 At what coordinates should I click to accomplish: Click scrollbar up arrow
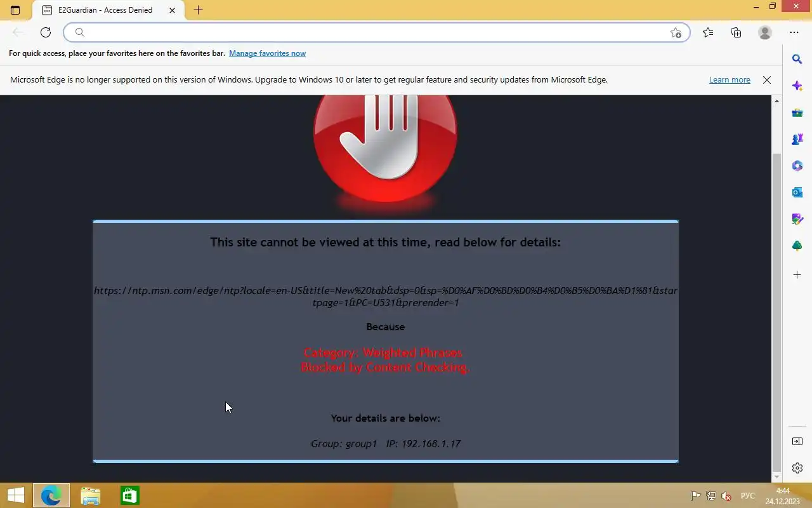tap(776, 101)
